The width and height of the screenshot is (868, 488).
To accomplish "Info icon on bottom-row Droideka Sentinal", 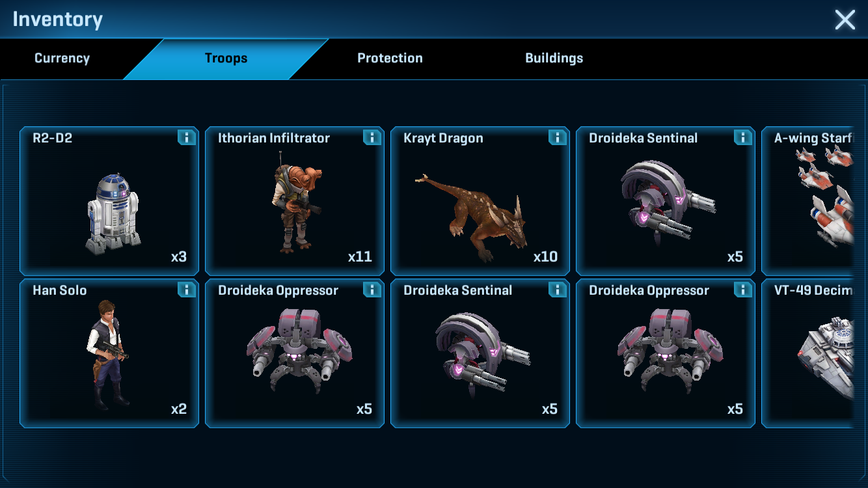I will 557,290.
